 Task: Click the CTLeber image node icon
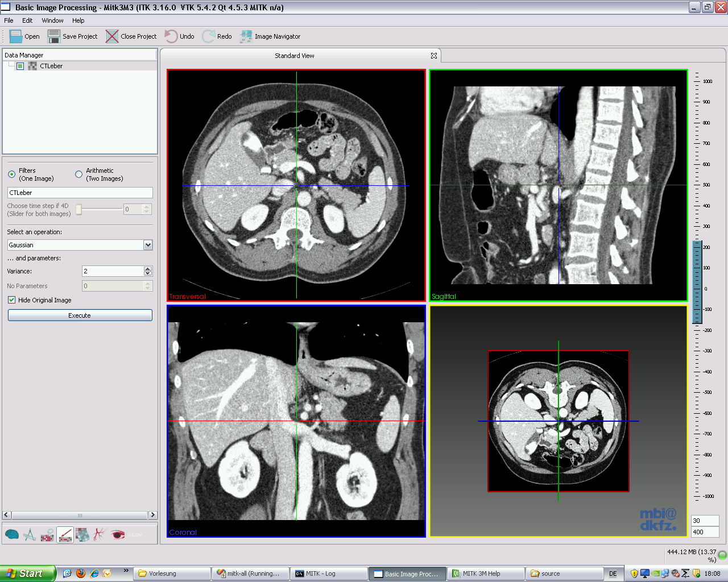pos(32,66)
